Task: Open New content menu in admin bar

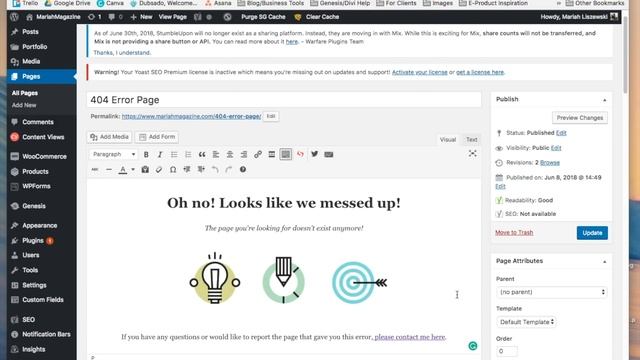Action: (141, 17)
